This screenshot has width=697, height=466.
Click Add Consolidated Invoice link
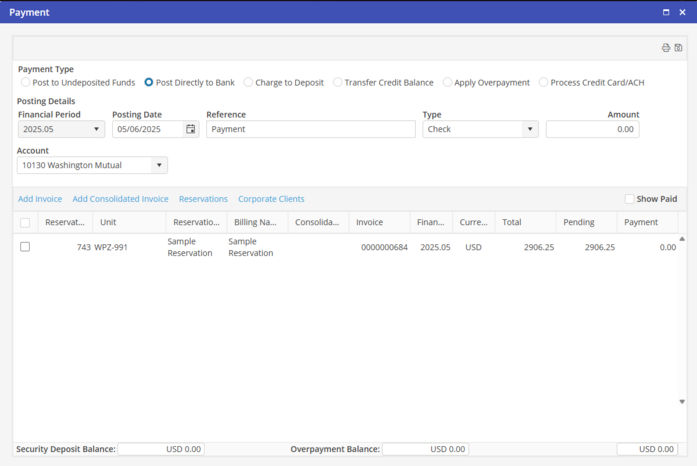click(120, 199)
